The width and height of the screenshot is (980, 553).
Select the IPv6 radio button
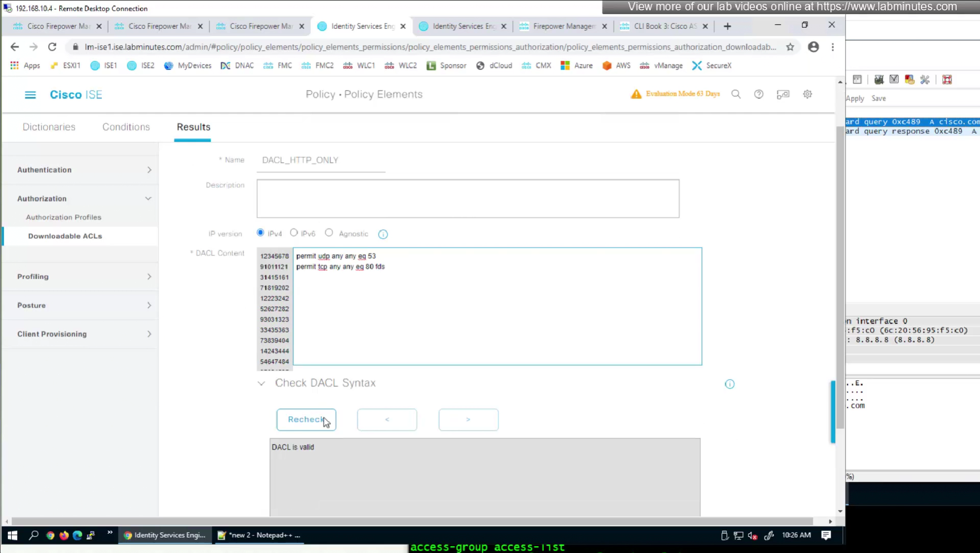point(294,233)
